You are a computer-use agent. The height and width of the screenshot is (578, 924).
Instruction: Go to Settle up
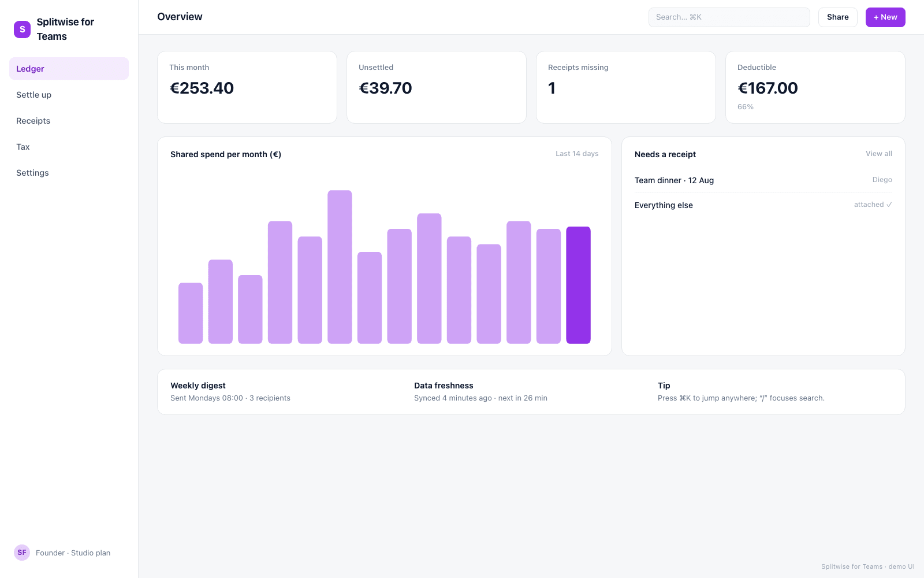(69, 95)
